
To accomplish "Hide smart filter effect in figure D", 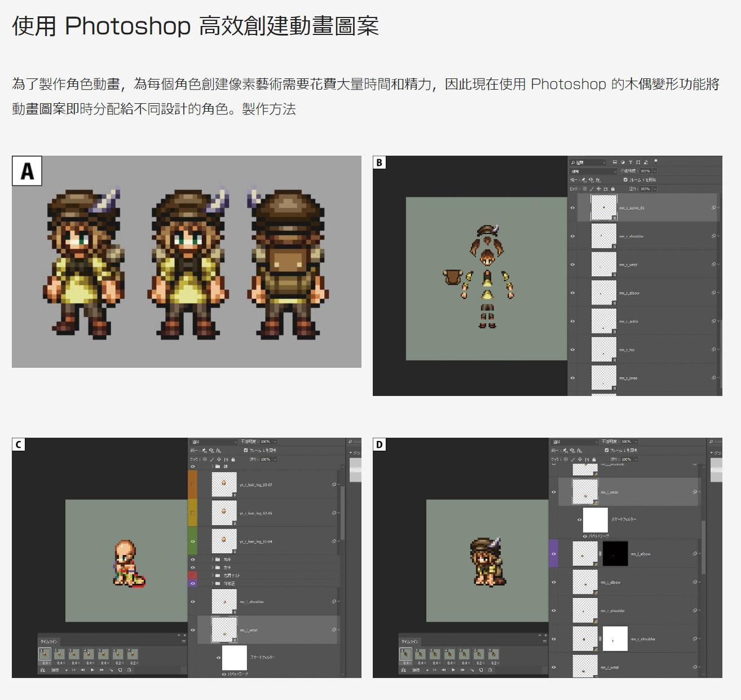I will coord(580,520).
